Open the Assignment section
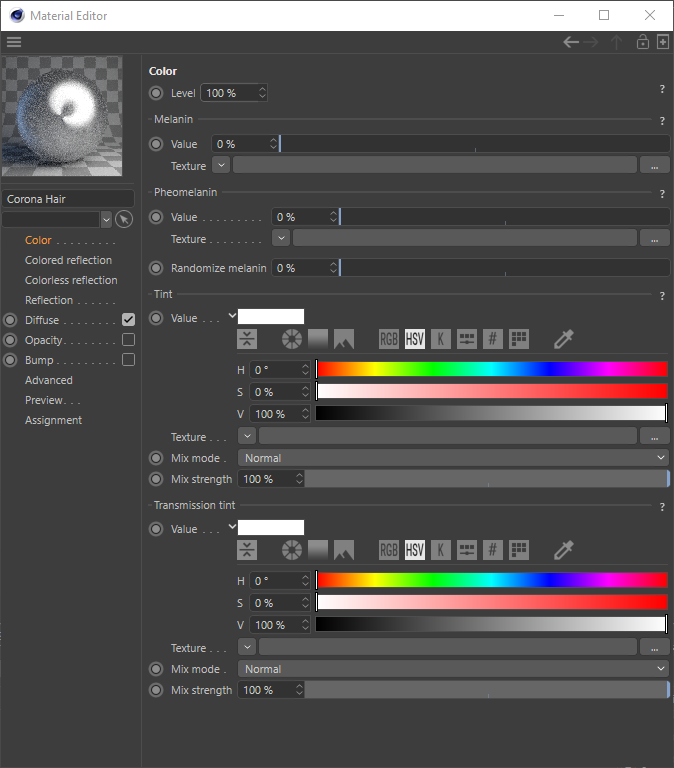The height and width of the screenshot is (768, 674). (54, 420)
